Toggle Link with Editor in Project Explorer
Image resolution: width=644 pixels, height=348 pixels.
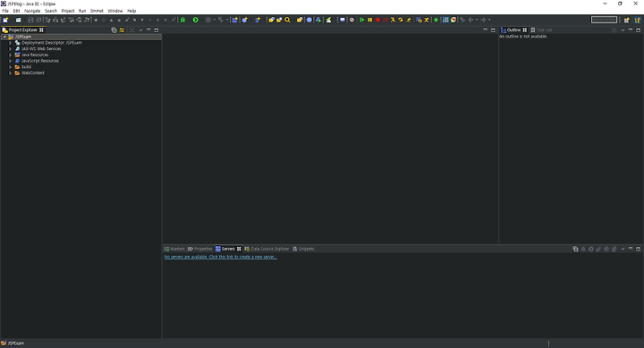coord(122,30)
